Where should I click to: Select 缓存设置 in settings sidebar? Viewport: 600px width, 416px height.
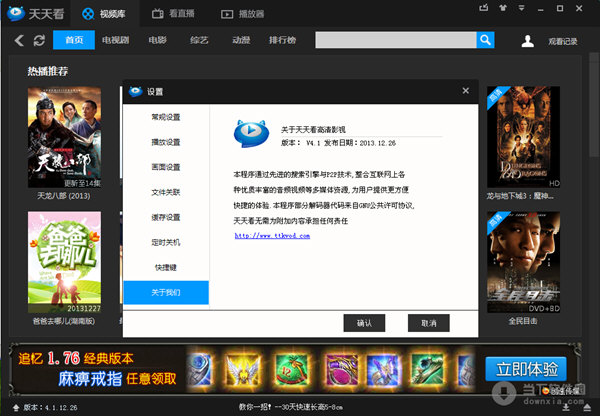point(166,217)
